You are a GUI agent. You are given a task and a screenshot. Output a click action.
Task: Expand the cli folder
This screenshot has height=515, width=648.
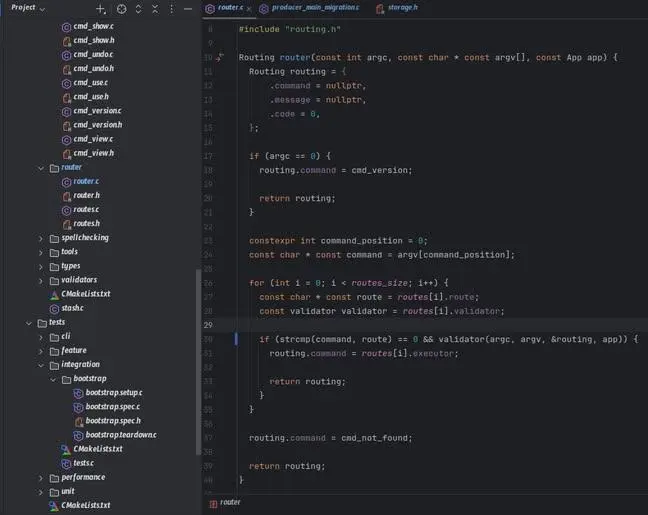(41, 337)
